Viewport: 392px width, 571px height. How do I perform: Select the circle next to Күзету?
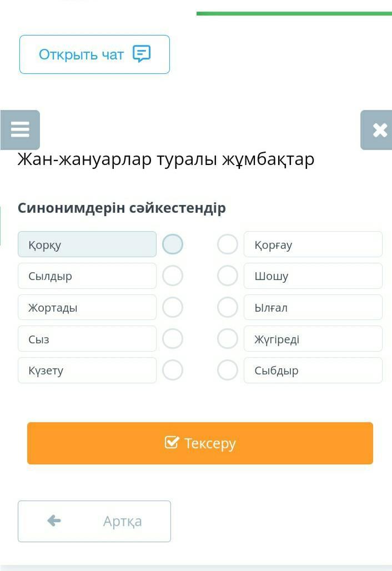coord(173,370)
